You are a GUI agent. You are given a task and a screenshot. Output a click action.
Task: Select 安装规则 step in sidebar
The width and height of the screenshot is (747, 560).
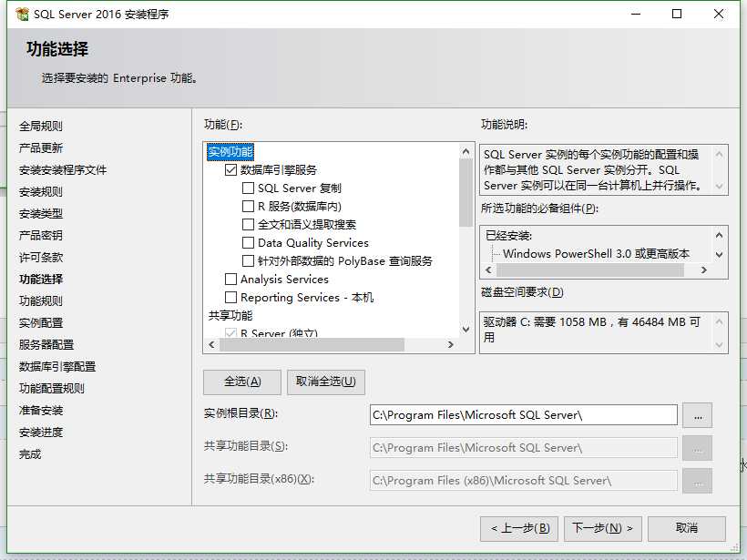(x=41, y=192)
